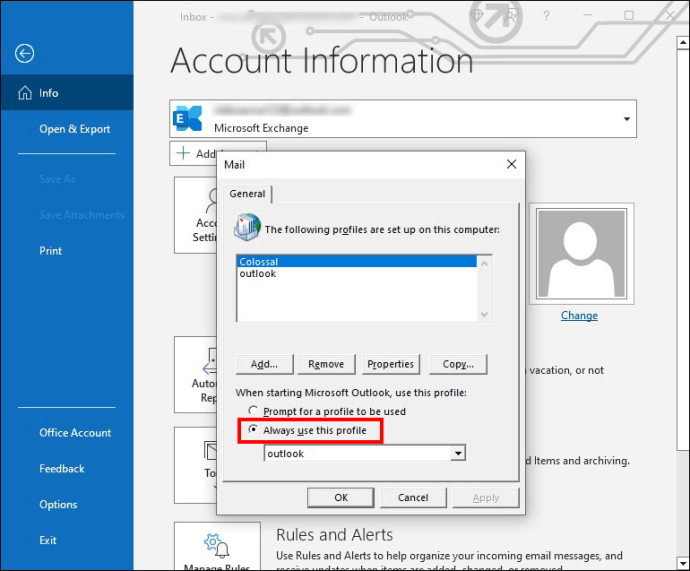
Task: Click the Mail profiles icon in dialog
Action: coord(247,227)
